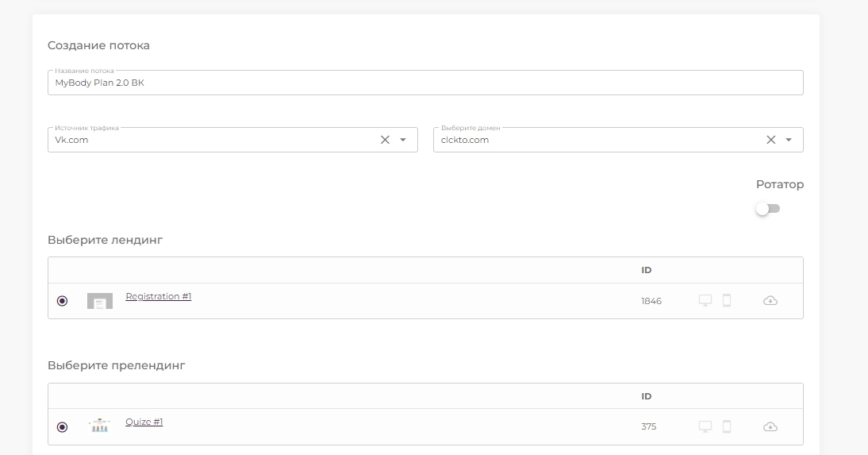Clear the Vk.com traffic source selection
This screenshot has height=455, width=868.
tap(385, 140)
